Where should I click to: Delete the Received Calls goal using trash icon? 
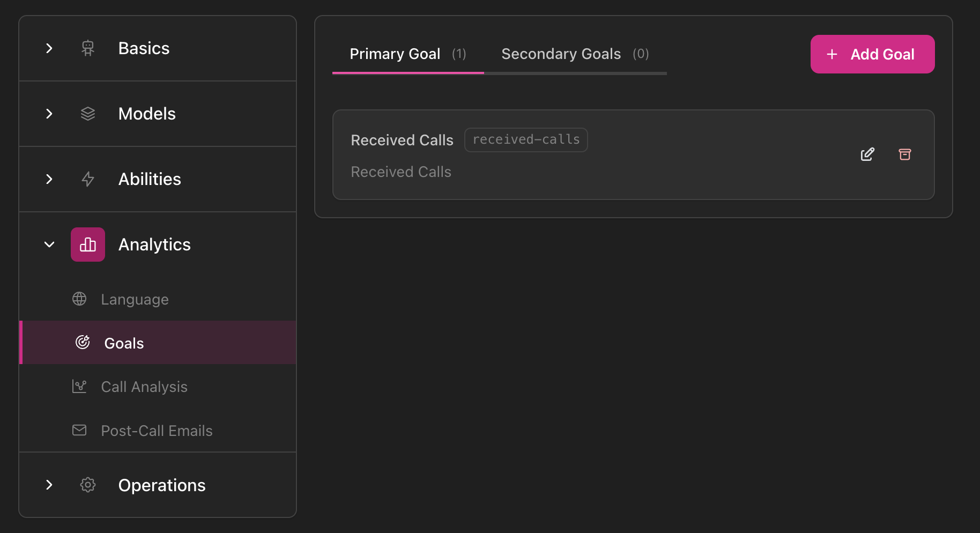[x=905, y=154]
